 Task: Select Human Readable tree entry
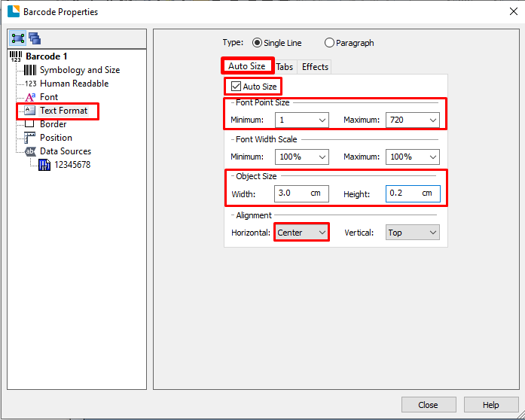74,84
